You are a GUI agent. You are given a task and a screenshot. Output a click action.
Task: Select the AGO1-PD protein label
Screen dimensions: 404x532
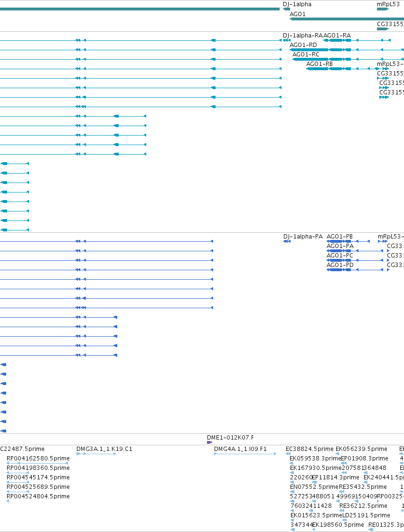(x=340, y=266)
